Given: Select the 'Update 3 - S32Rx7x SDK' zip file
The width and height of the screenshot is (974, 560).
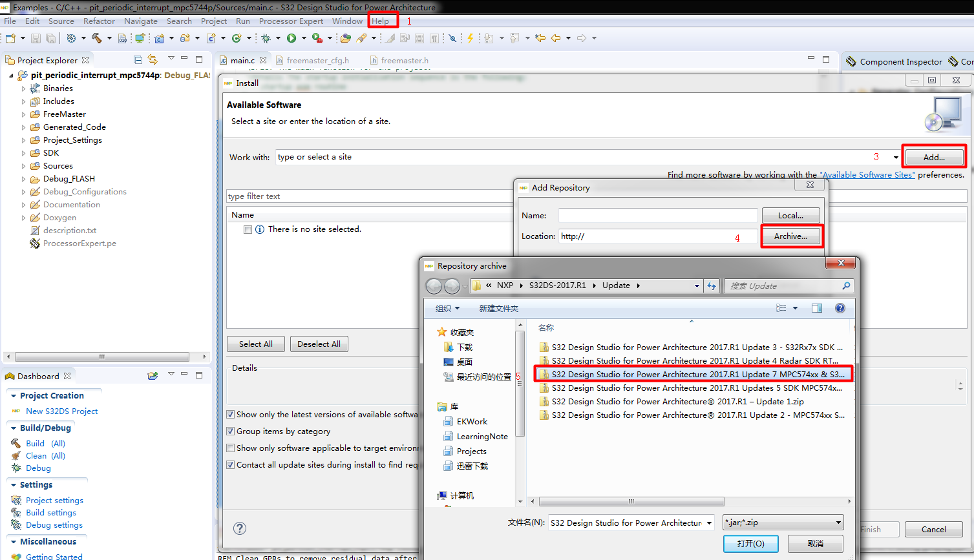Looking at the screenshot, I should coord(692,347).
